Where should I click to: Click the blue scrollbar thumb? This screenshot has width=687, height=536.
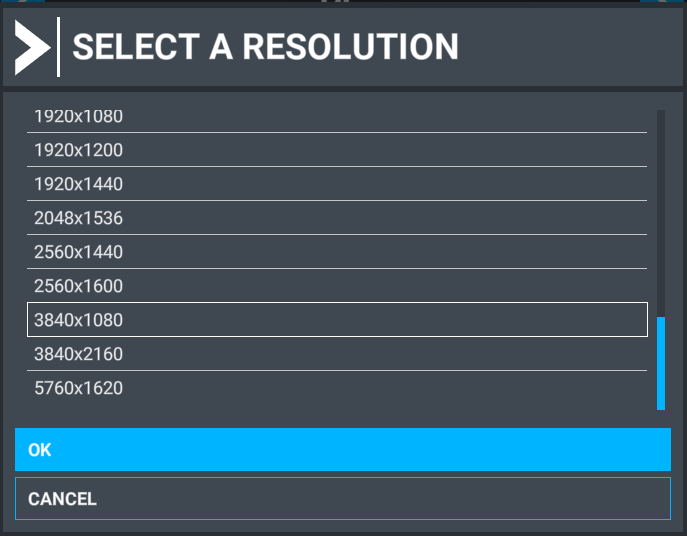661,362
